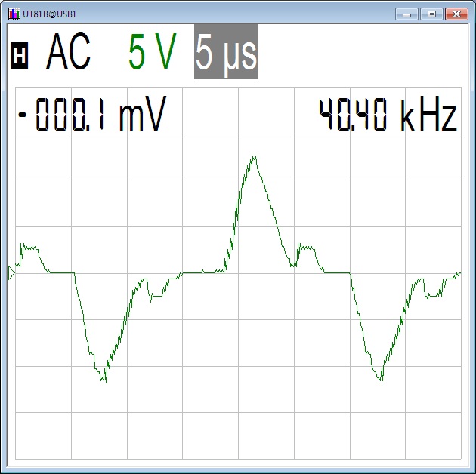This screenshot has height=474, width=476.
Task: Click the second negative trough on the right
Action: coord(380,378)
